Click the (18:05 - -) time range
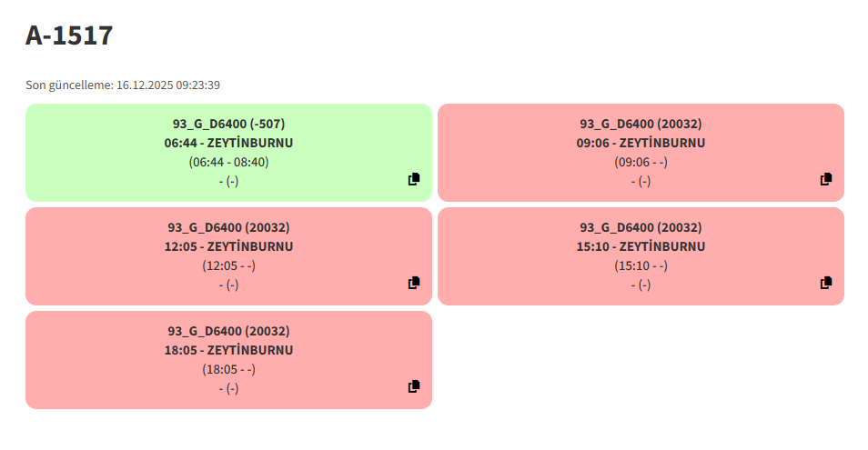The image size is (868, 450). pos(228,369)
